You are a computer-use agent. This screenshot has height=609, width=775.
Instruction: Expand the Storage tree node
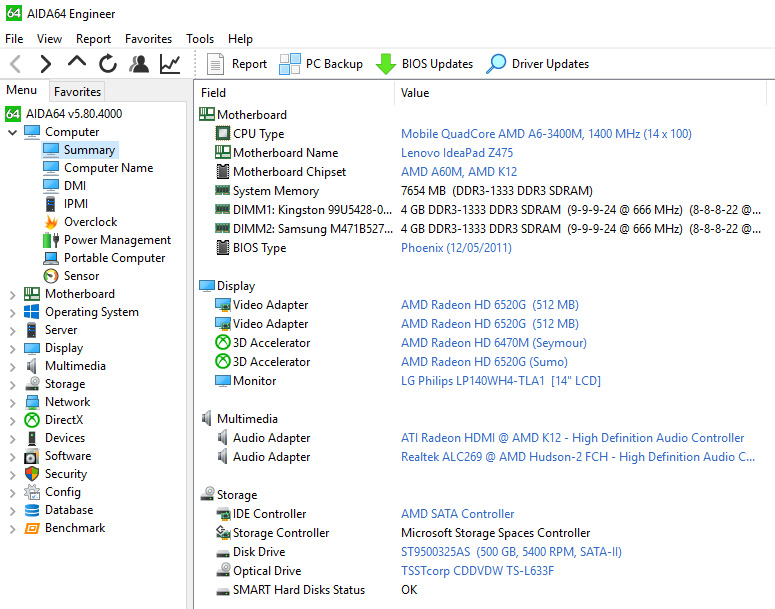[x=13, y=385]
